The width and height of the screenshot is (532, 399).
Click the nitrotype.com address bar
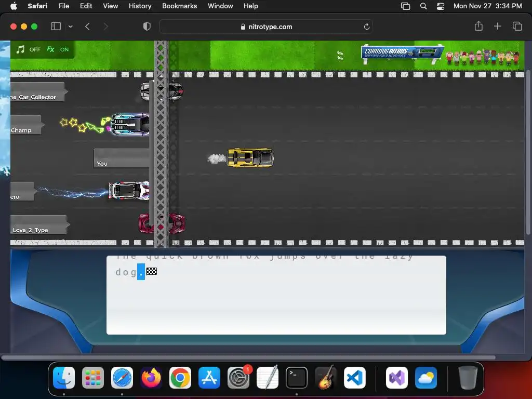pos(265,27)
